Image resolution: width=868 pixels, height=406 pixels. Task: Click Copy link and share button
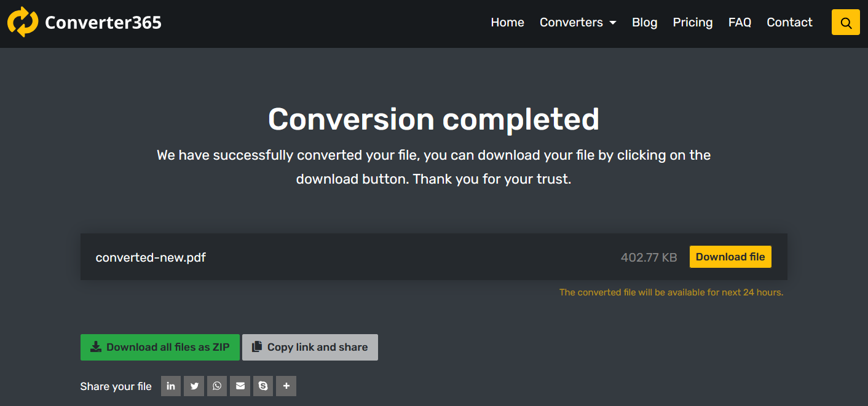310,347
